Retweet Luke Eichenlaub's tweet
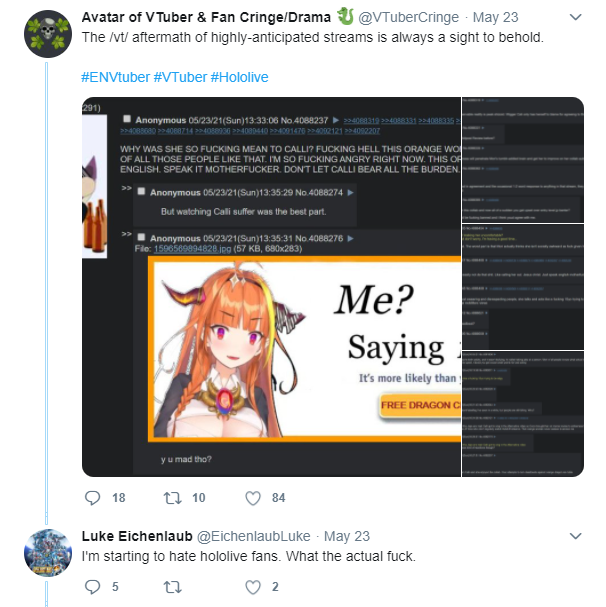Viewport: 606px width, 607px height. click(x=172, y=587)
